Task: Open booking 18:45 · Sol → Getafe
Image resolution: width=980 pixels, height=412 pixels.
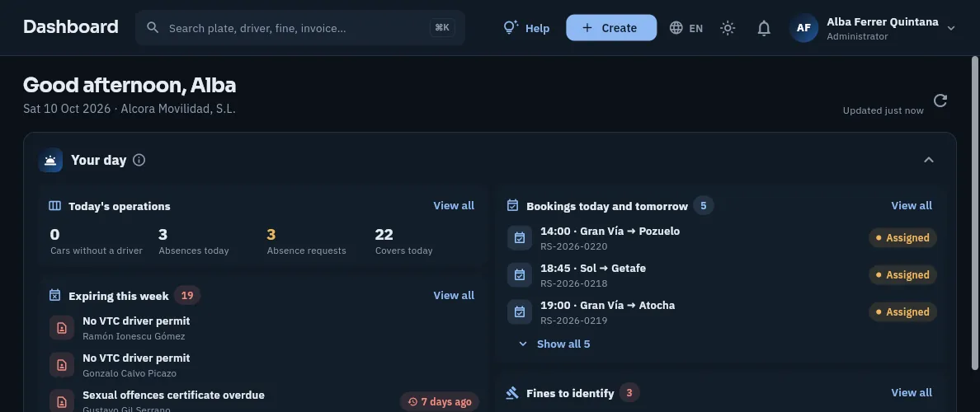Action: [721, 274]
